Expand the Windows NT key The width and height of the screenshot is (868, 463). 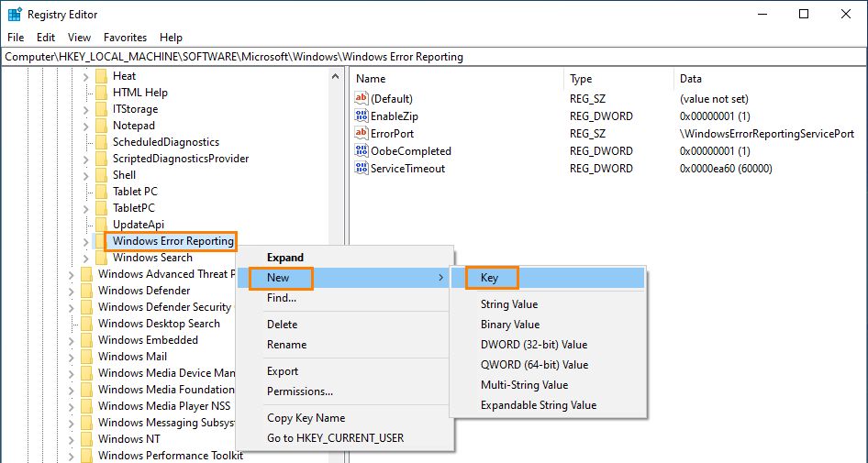[x=71, y=440]
